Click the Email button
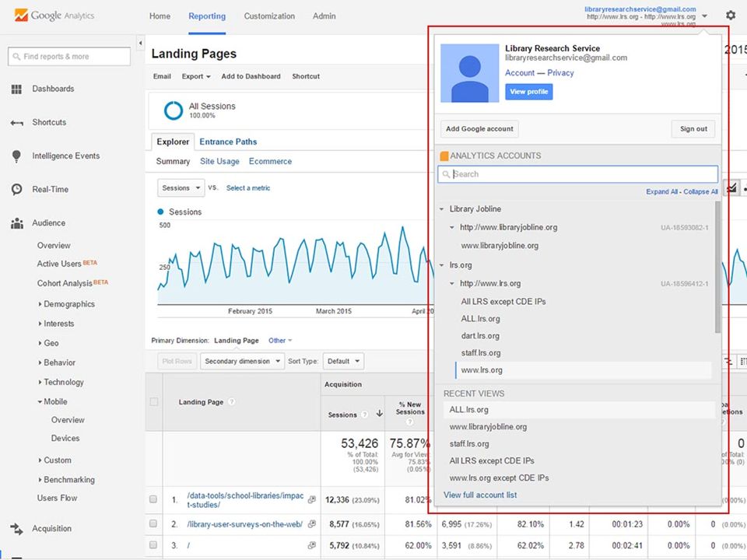 click(x=162, y=76)
